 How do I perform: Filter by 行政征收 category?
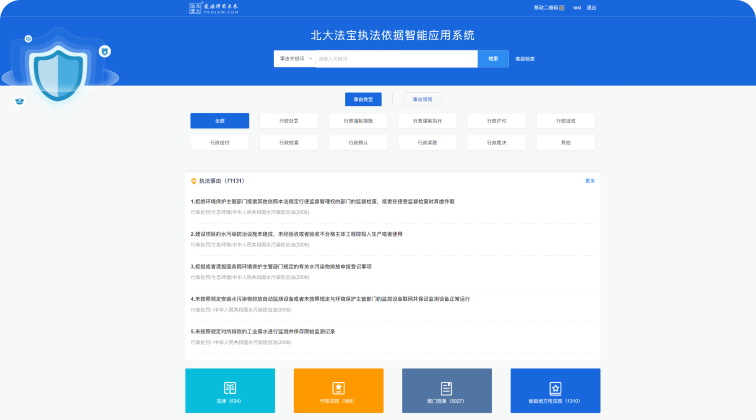coord(566,121)
